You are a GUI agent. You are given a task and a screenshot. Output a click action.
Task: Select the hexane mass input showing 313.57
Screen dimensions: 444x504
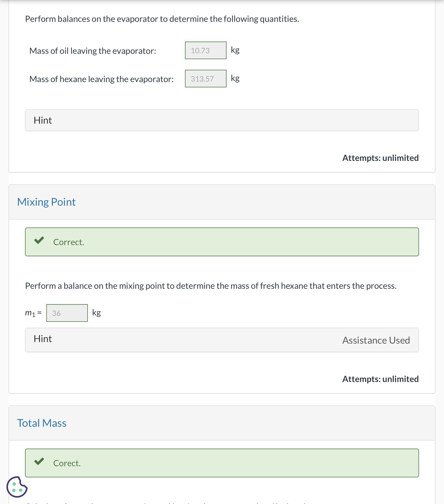click(205, 79)
